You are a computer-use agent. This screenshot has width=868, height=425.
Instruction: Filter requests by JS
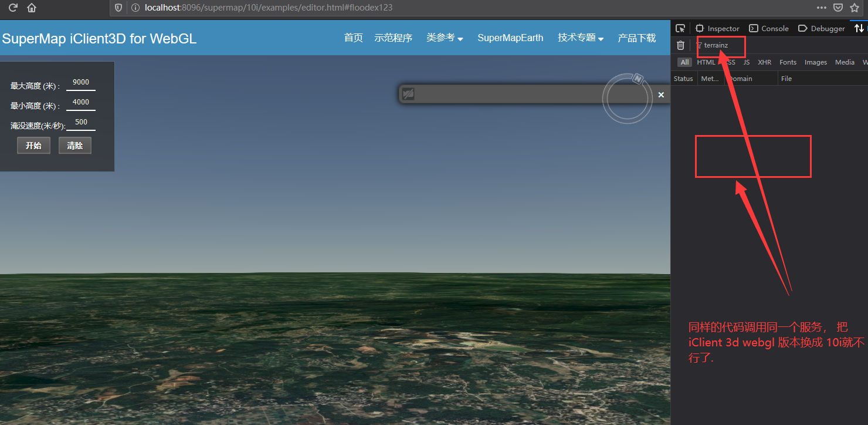747,62
